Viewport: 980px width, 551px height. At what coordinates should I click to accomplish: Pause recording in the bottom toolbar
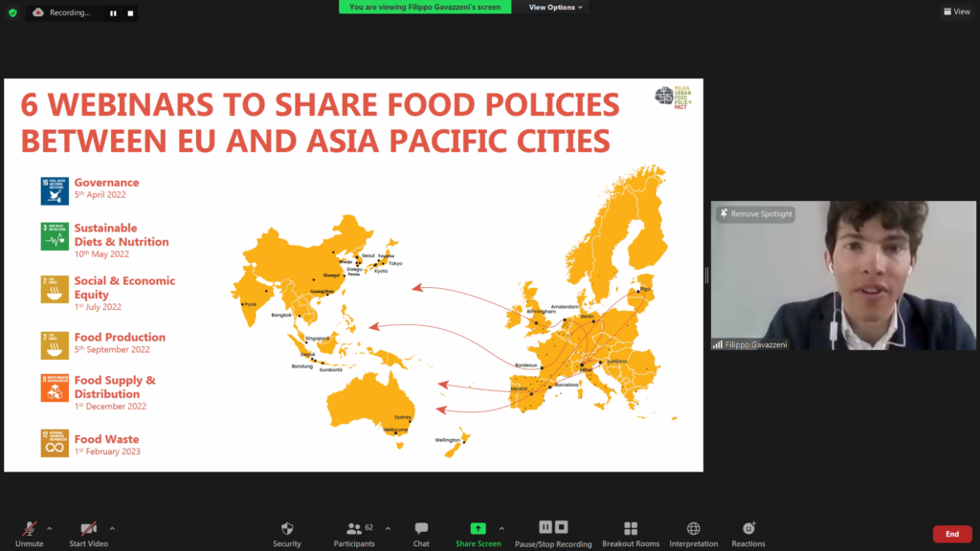[546, 527]
